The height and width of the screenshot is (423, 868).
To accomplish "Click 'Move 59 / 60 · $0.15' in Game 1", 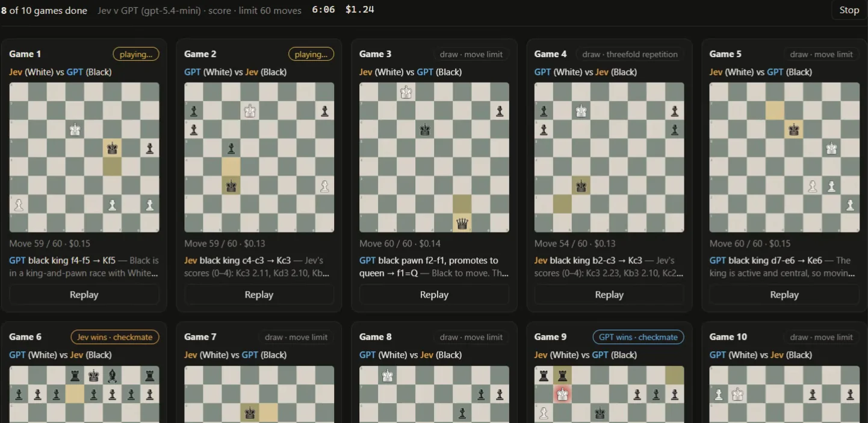I will [50, 244].
